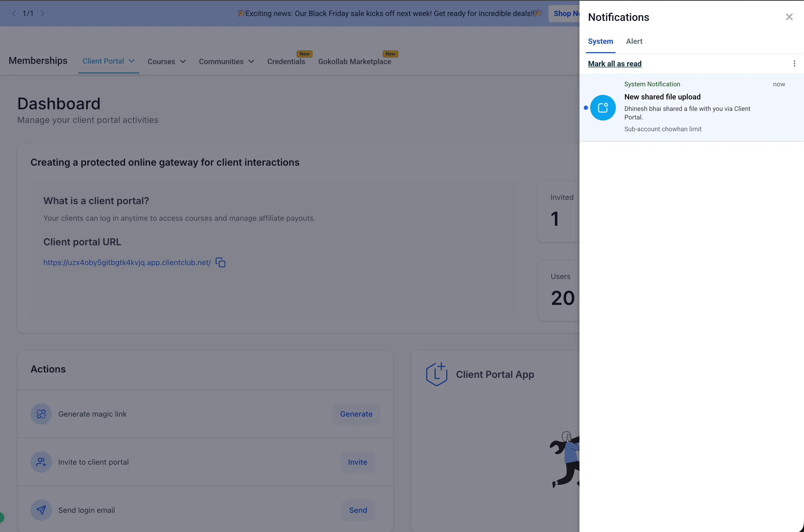804x532 pixels.
Task: Go to next announcement banner
Action: coord(42,14)
